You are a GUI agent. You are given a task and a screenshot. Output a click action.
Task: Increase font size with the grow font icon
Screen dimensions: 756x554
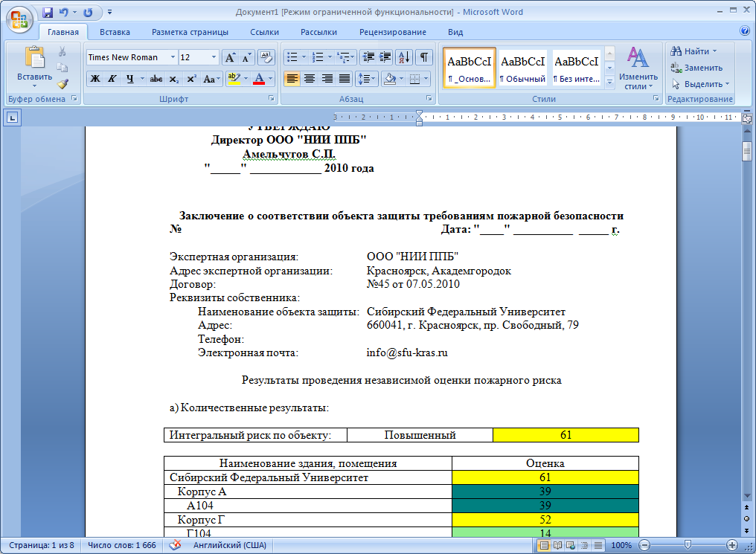coord(230,57)
